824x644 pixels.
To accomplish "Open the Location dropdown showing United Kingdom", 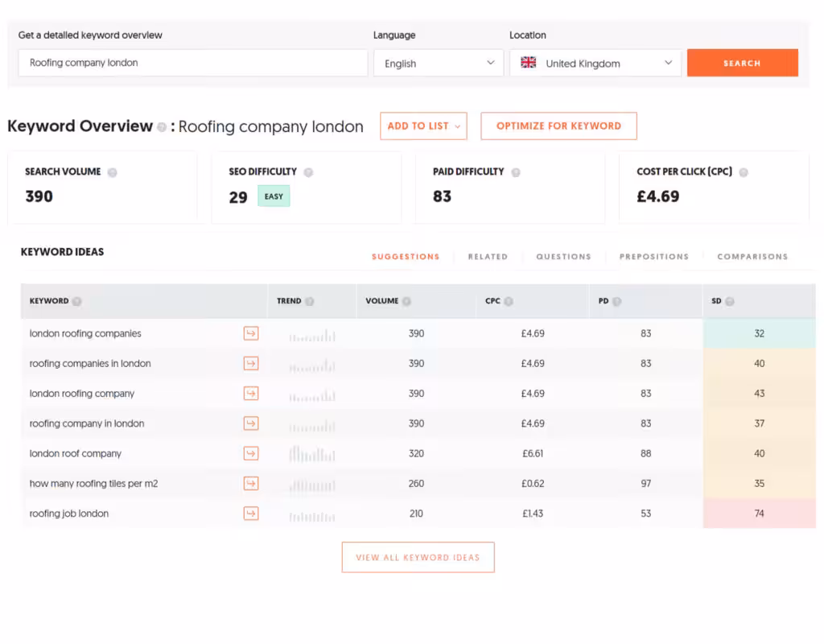I will (x=595, y=63).
